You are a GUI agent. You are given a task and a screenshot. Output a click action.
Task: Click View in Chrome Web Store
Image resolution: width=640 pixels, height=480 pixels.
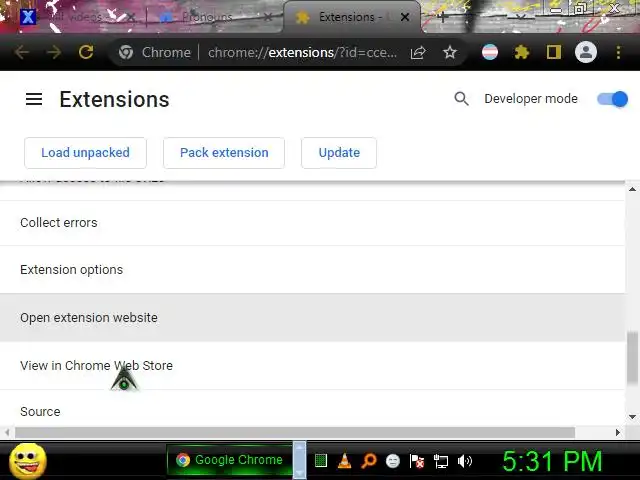coord(312,365)
